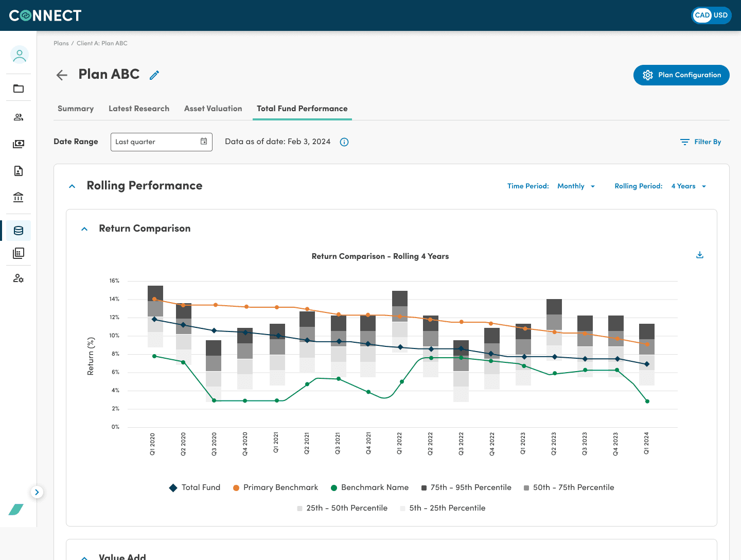The height and width of the screenshot is (560, 741).
Task: Click the back arrow beside Plan ABC
Action: click(62, 75)
